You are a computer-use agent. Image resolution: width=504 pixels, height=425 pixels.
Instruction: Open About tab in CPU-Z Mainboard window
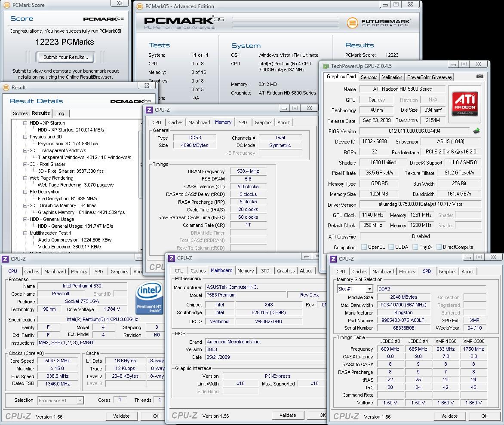[x=306, y=271]
